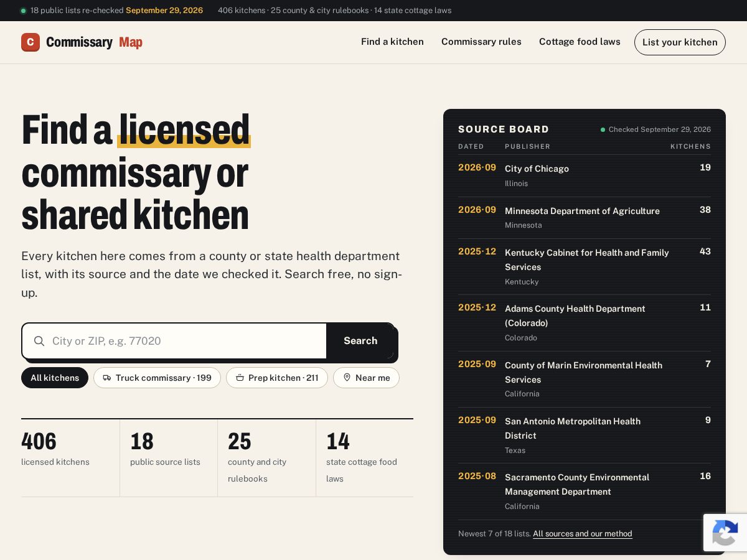Select San Antonio Metropolitan Health District row

[585, 436]
